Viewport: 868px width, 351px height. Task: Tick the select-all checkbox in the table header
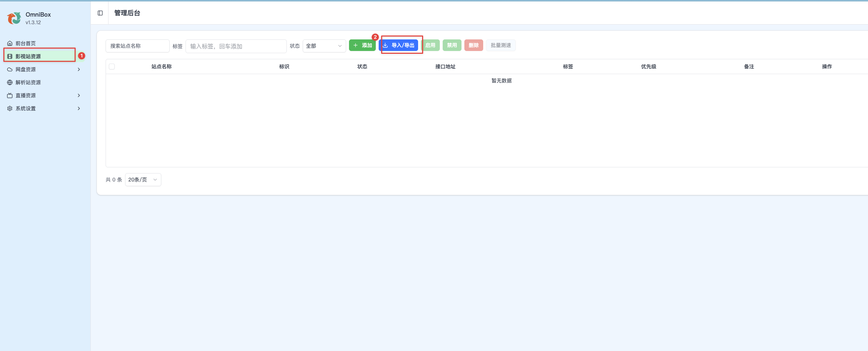[112, 67]
